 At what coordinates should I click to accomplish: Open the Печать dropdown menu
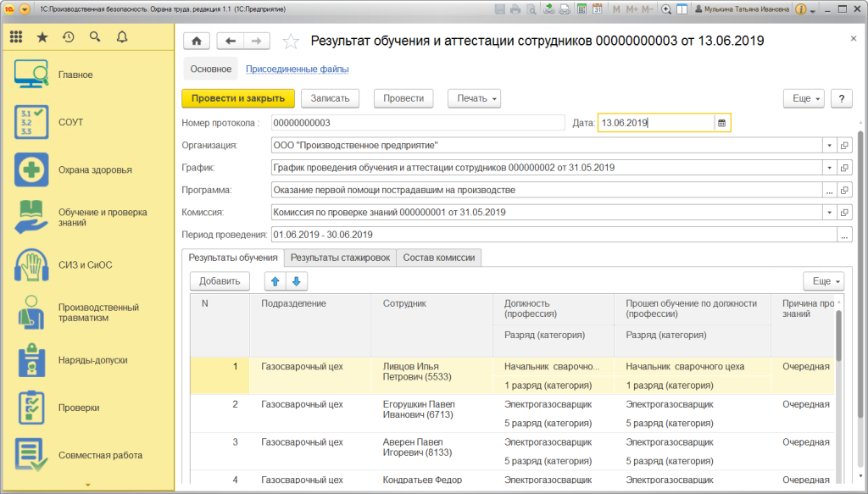474,98
